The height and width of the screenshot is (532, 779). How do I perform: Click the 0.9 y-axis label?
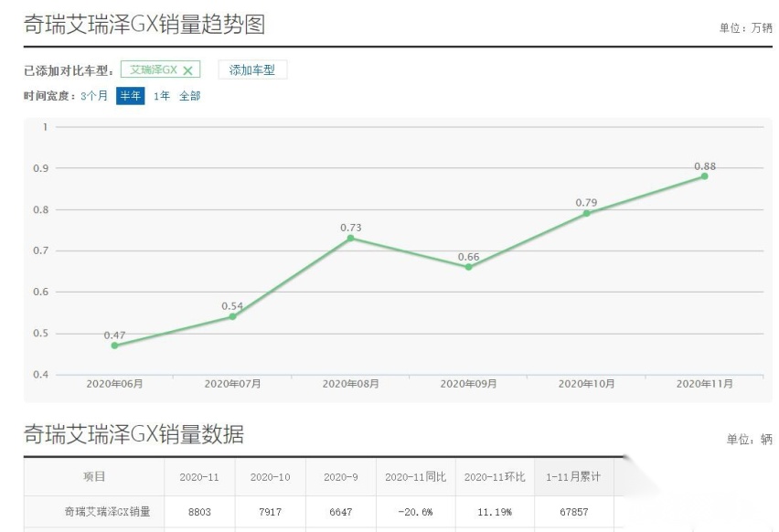(41, 168)
